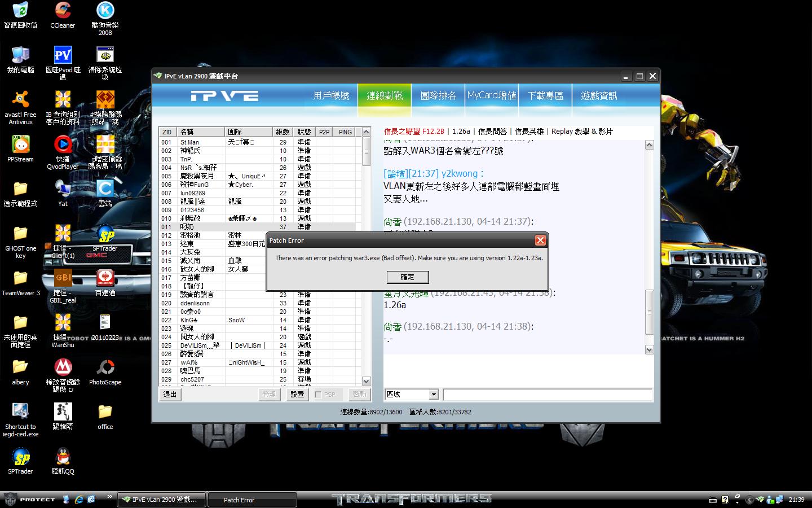This screenshot has height=508, width=812.
Task: Select the 連線對戰 tab
Action: pyautogui.click(x=385, y=96)
